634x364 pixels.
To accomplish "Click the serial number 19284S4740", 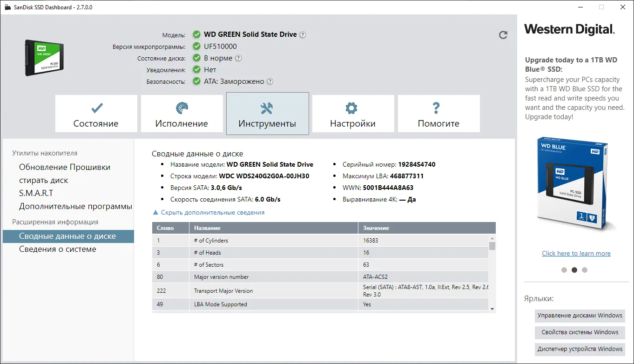I will click(417, 164).
